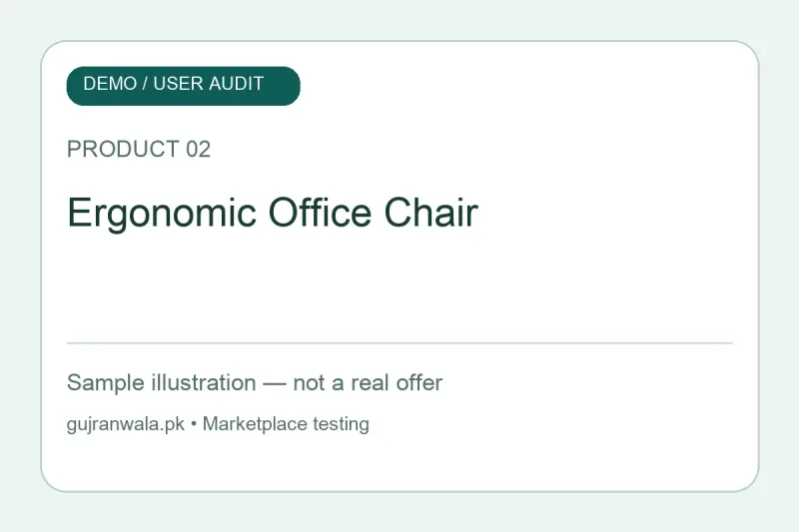Select the number 02 in the product label
The height and width of the screenshot is (532, 799).
coord(198,149)
